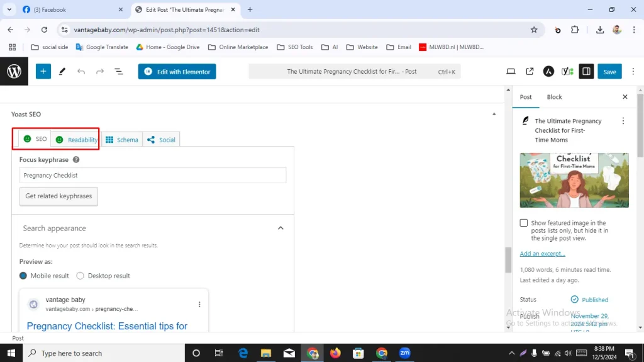Image resolution: width=644 pixels, height=362 pixels.
Task: Click Pregnancy Checklist preview title link
Action: click(107, 326)
